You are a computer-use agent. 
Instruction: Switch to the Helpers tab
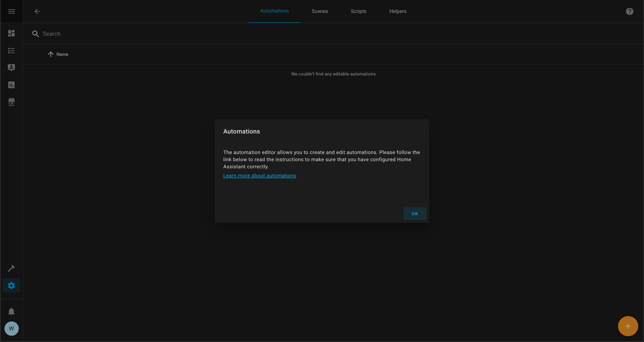pos(398,11)
